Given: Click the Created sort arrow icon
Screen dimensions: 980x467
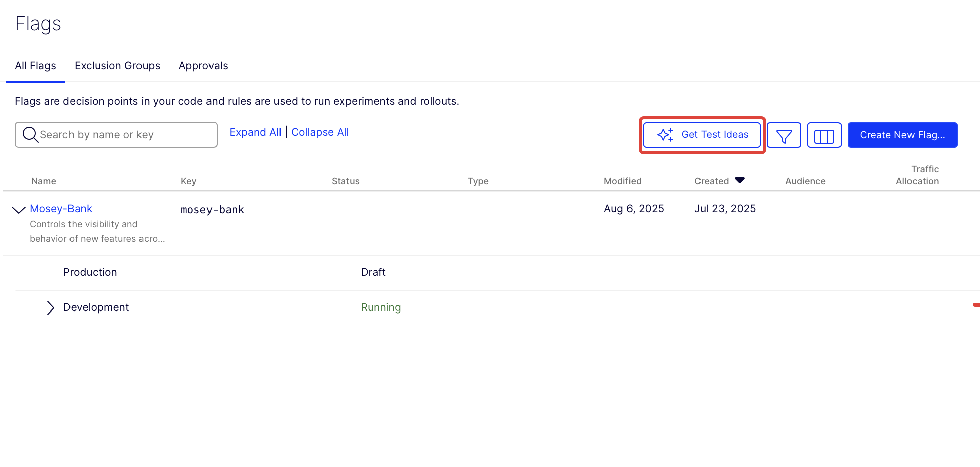Looking at the screenshot, I should coord(739,181).
